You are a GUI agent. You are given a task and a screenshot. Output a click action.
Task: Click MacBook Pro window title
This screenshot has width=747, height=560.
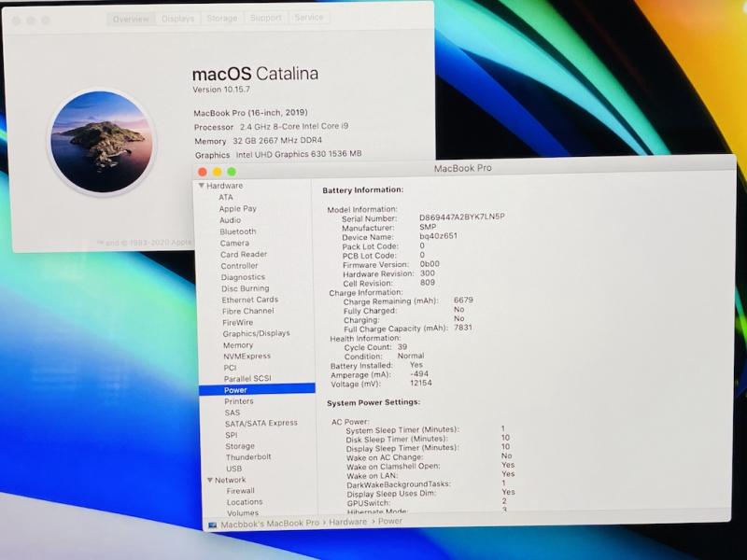point(462,168)
